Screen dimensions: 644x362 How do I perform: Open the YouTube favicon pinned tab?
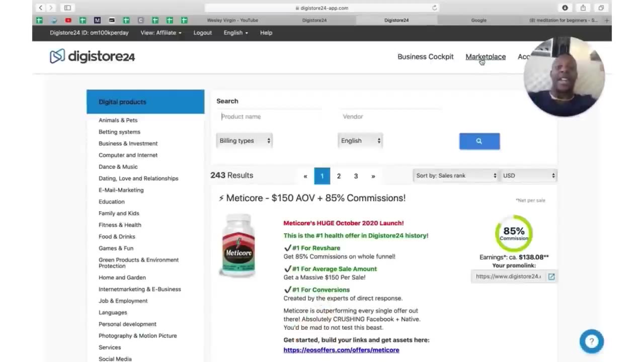tap(68, 20)
